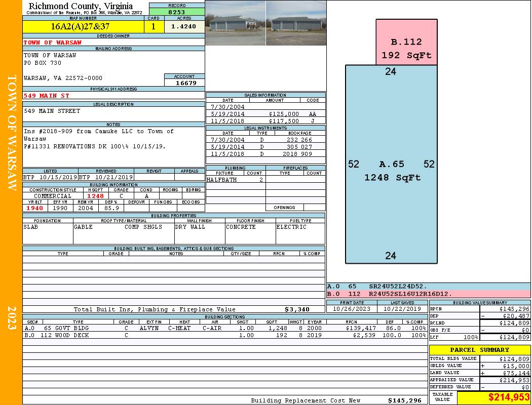Click legal instrument book page 305 027

[x=299, y=147]
